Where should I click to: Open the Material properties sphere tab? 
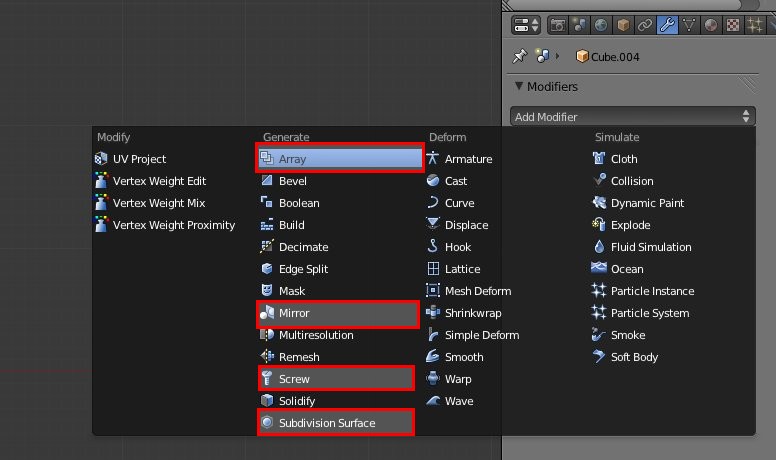[710, 24]
